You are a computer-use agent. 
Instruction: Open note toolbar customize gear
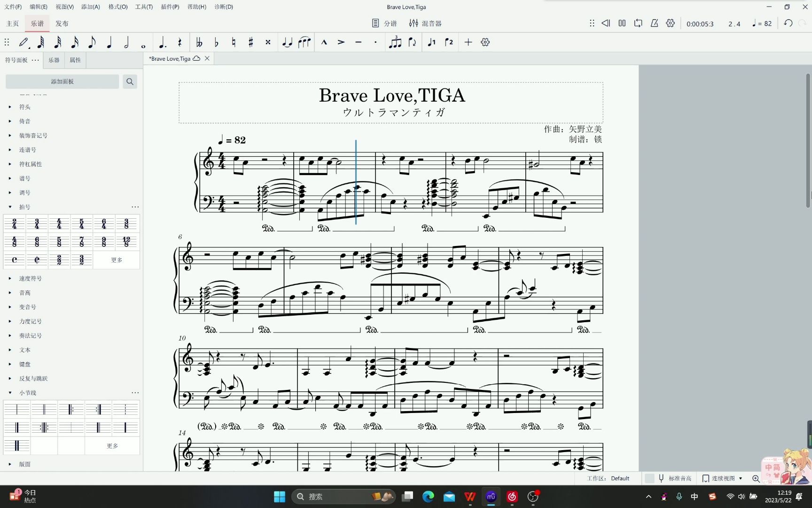click(x=485, y=42)
